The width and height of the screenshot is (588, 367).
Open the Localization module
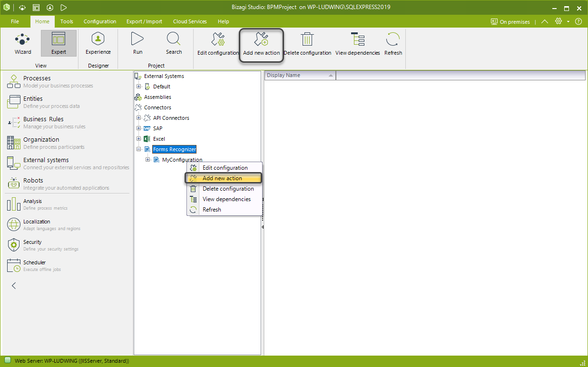(69, 224)
